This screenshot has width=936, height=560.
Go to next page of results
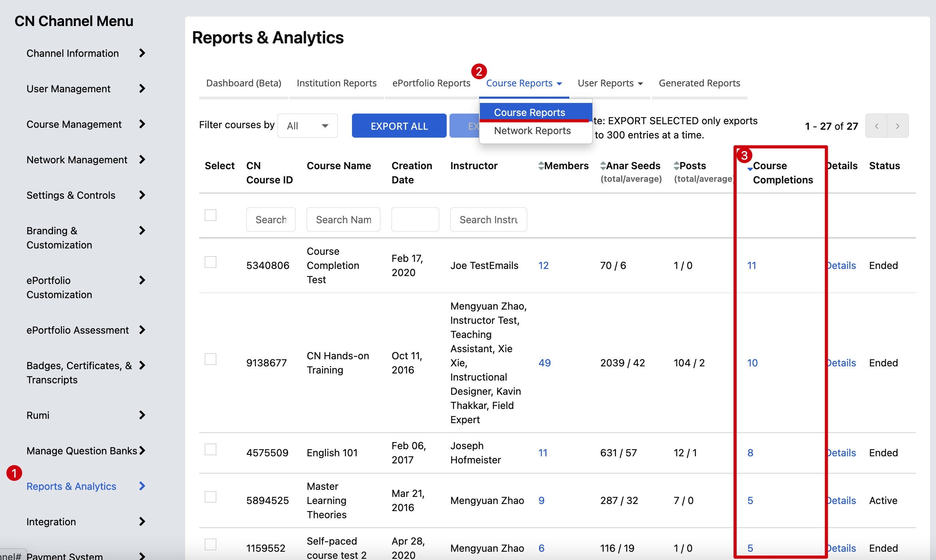(898, 126)
